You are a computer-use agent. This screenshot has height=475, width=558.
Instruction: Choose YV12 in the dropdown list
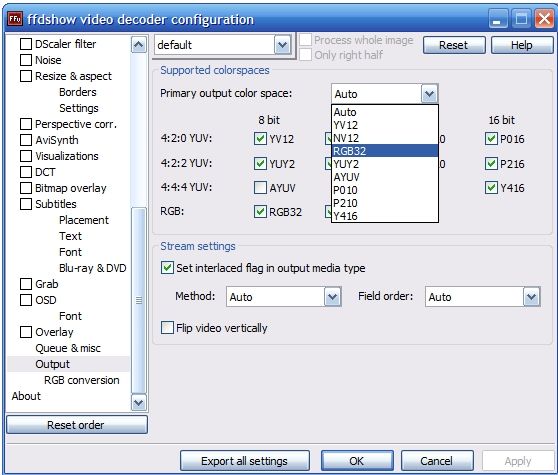[x=385, y=125]
